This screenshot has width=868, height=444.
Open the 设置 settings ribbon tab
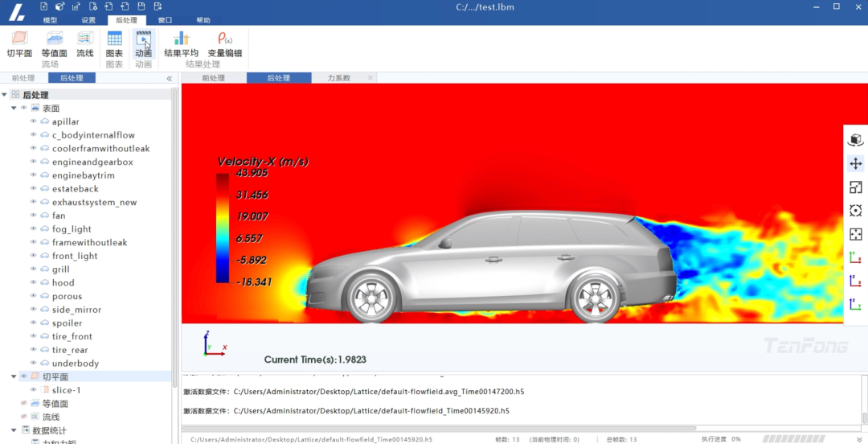(x=88, y=20)
